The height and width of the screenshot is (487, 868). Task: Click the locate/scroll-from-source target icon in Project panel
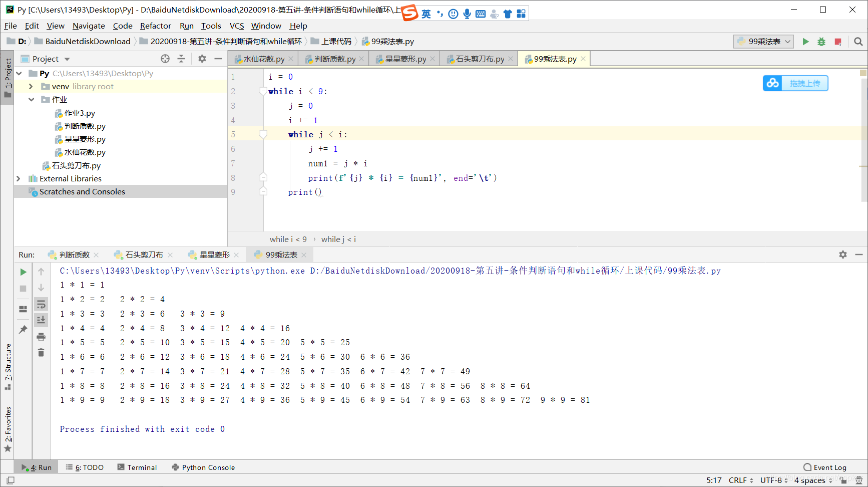tap(165, 59)
